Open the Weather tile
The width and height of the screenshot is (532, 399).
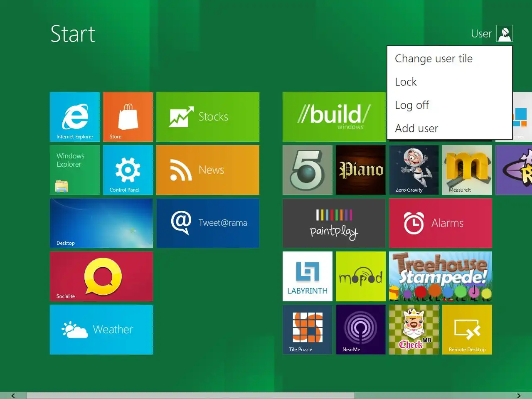click(101, 330)
